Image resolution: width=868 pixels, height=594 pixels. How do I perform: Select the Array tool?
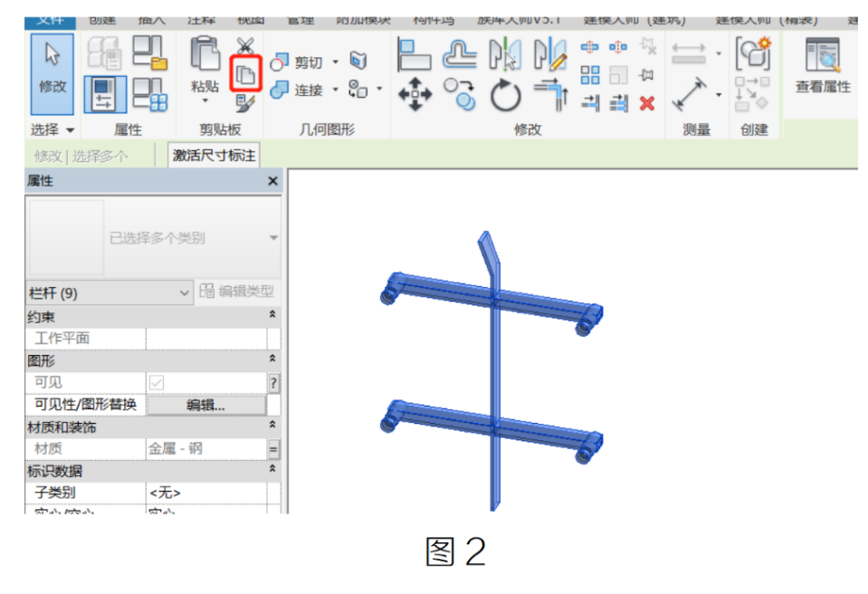point(590,75)
